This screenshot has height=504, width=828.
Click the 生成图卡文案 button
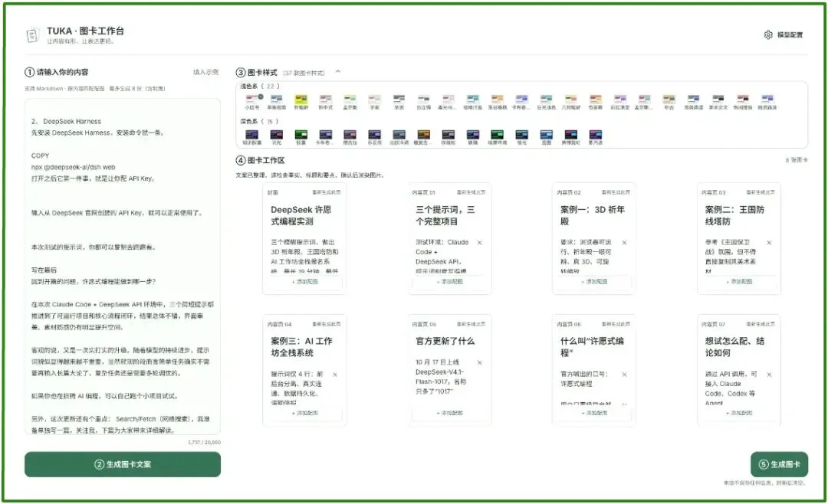[123, 464]
